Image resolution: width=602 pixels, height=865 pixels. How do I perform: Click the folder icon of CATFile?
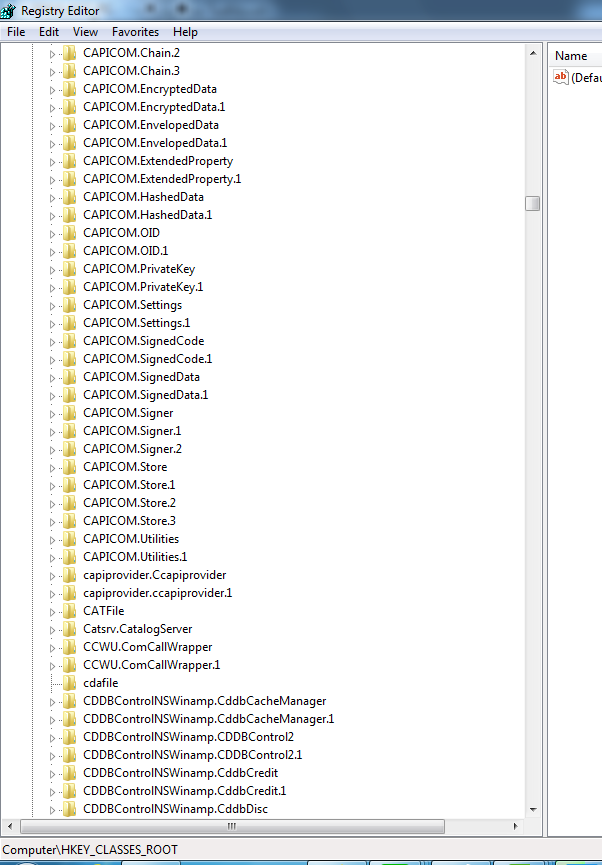pos(69,611)
